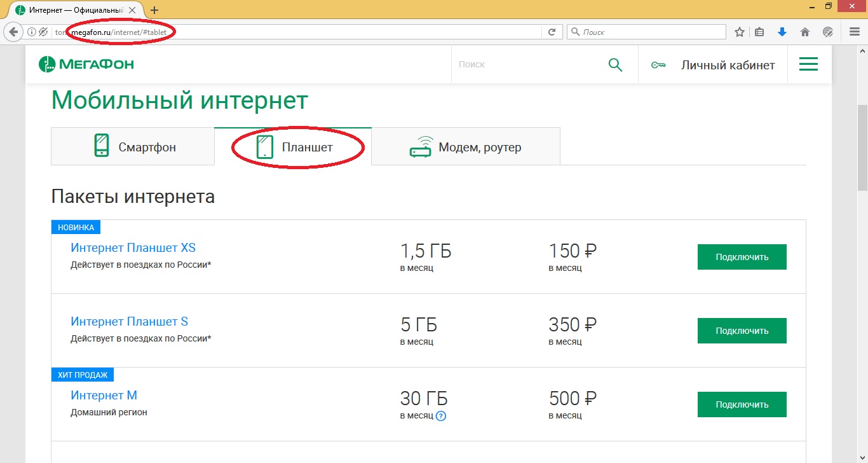Screen dimensions: 868x463
Task: Open the question mark hint next to 30 ГБ
Action: (442, 416)
